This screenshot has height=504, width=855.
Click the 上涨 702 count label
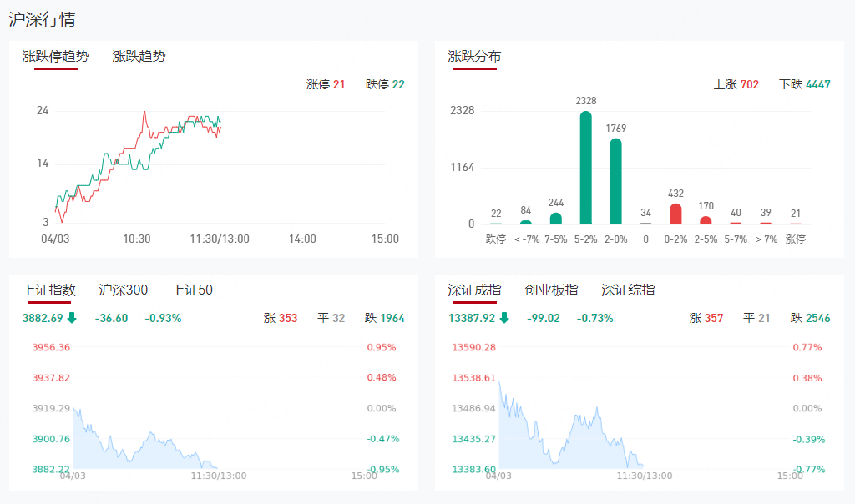tap(736, 84)
